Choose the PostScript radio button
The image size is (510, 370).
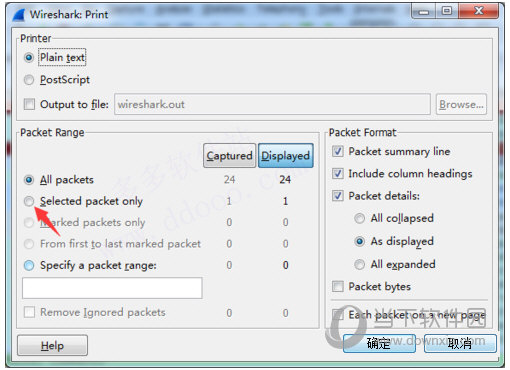pyautogui.click(x=29, y=80)
